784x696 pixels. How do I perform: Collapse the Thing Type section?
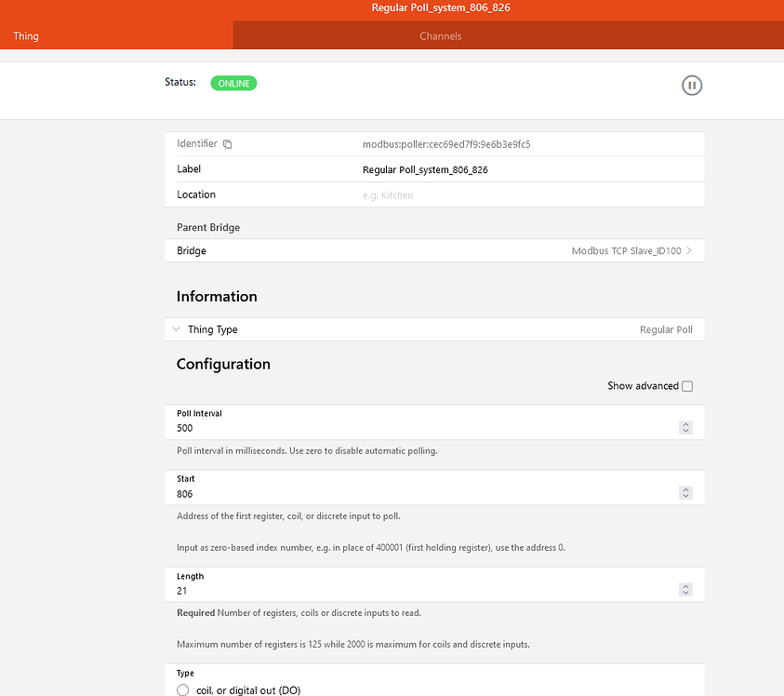click(177, 328)
